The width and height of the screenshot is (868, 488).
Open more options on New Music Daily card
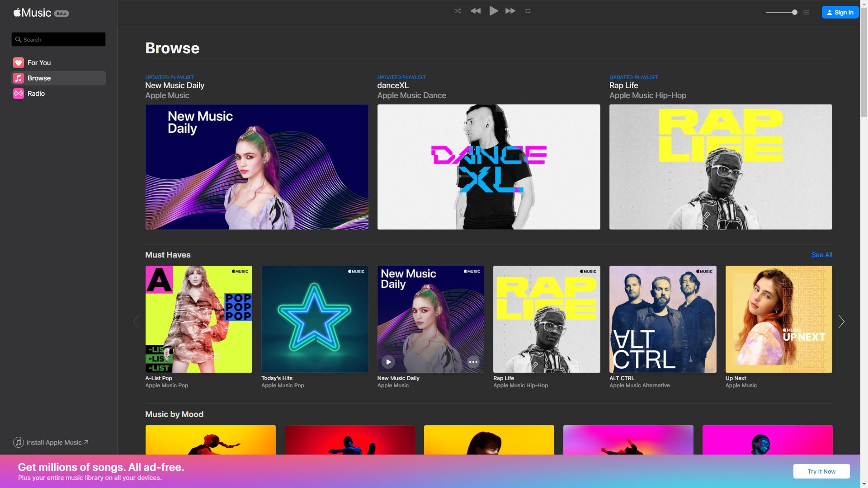473,362
